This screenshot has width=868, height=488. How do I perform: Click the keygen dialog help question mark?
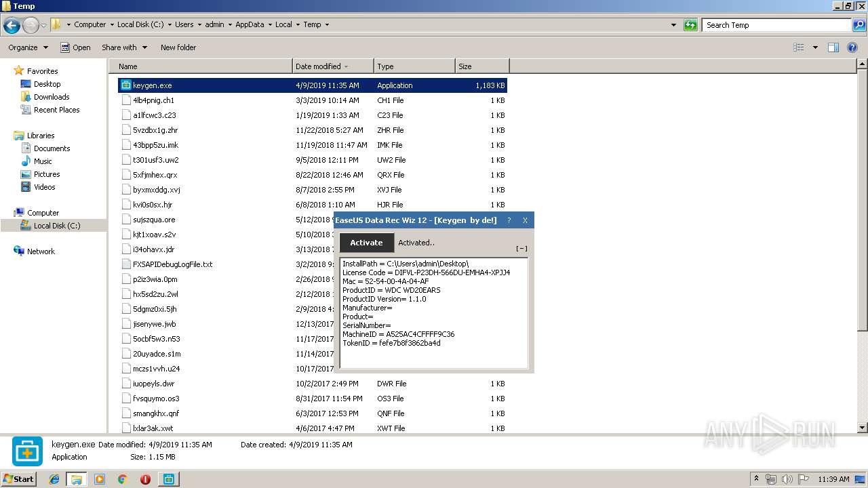point(509,220)
